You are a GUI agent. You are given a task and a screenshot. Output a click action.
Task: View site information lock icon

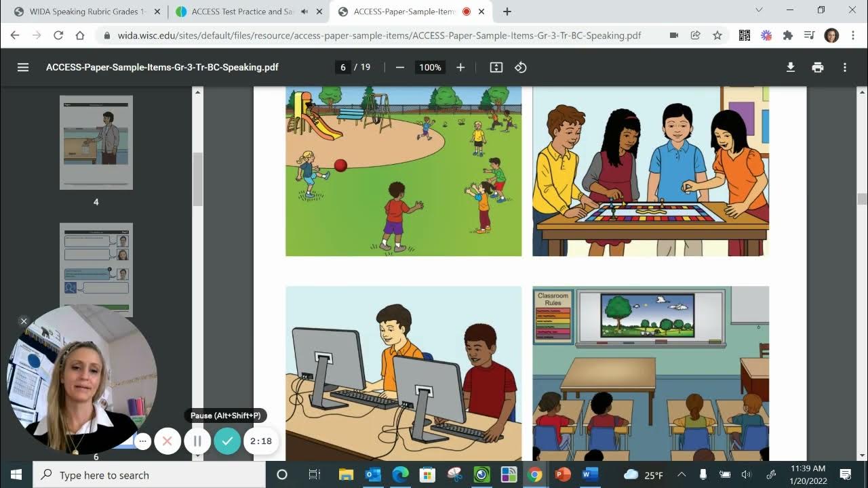coord(106,35)
